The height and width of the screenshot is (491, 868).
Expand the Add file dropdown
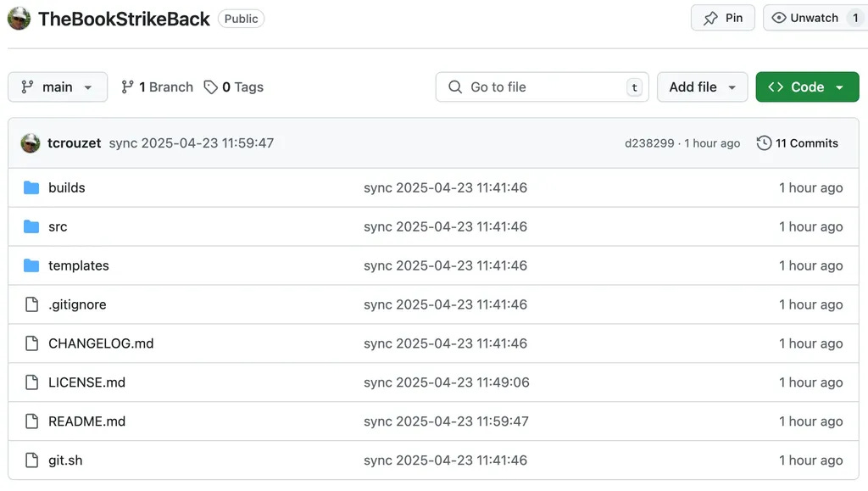[702, 86]
